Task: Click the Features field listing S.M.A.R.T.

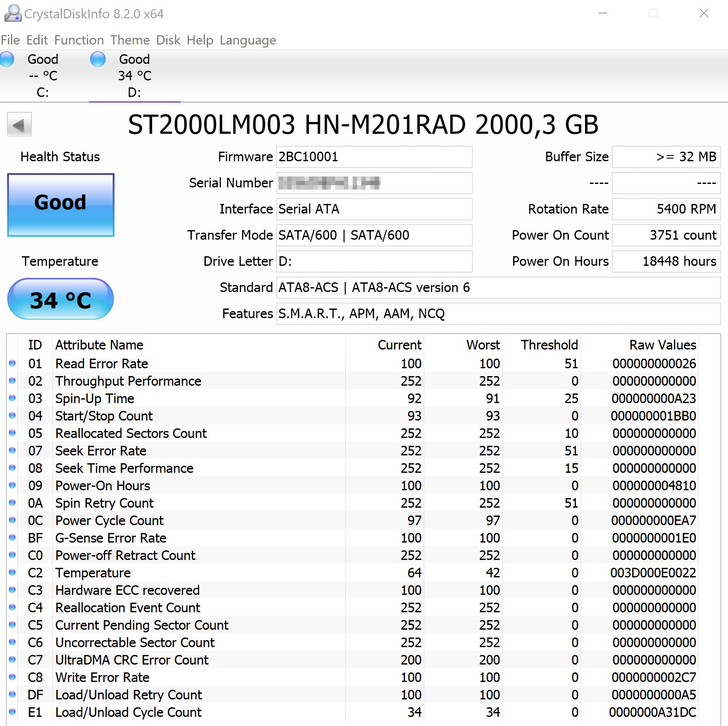Action: [x=498, y=314]
